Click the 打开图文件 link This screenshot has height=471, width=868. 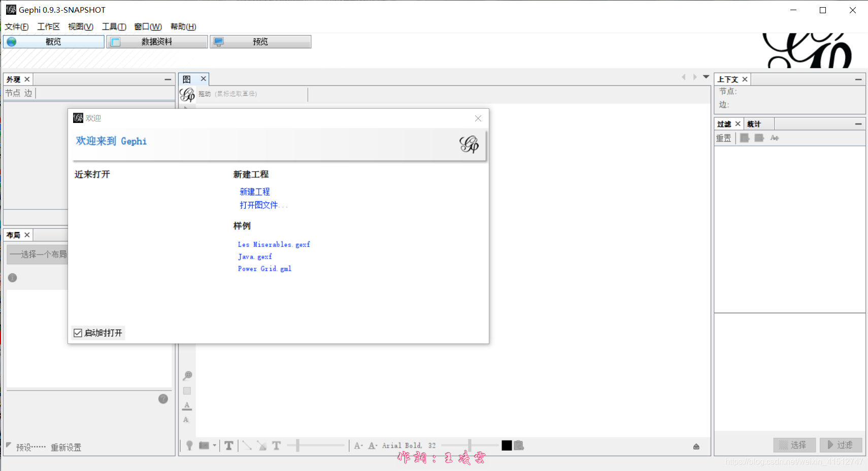point(263,205)
